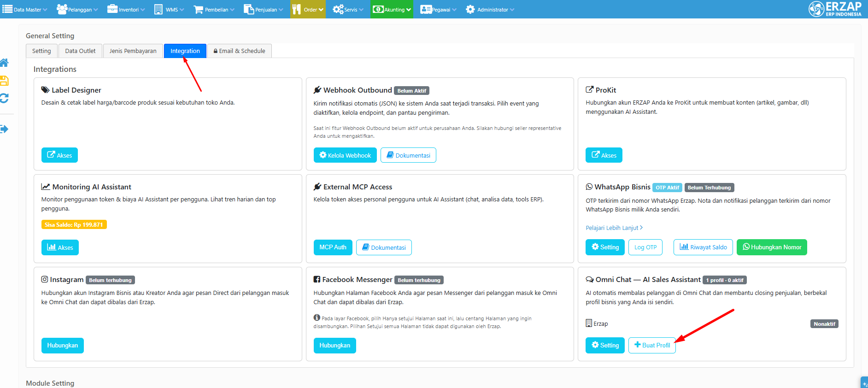Click the Log OTP button
Image resolution: width=868 pixels, height=388 pixels.
645,247
